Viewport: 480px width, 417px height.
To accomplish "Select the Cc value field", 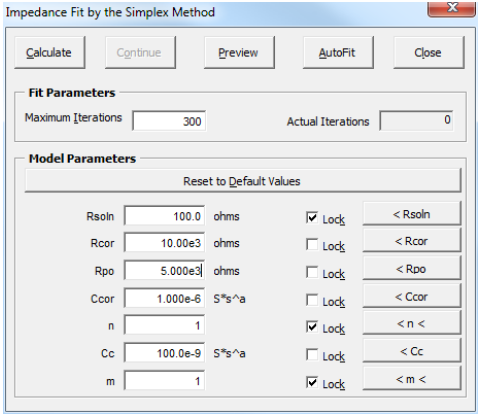I will (x=164, y=353).
